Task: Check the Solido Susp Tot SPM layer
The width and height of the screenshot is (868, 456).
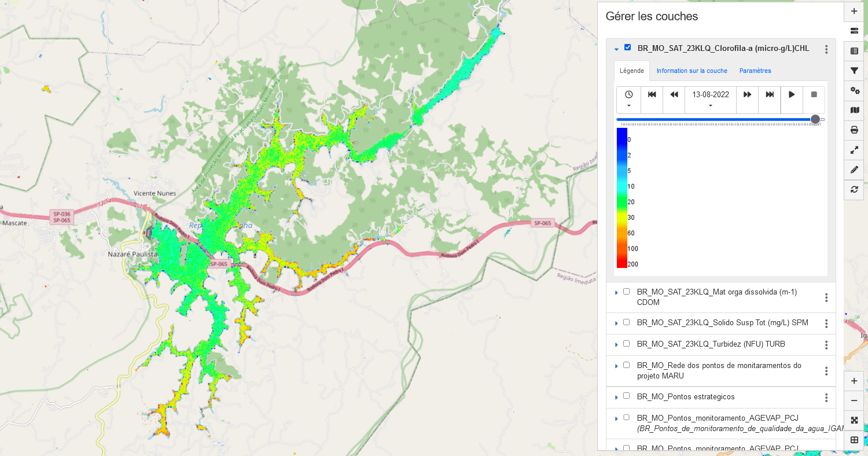Action: coord(626,322)
